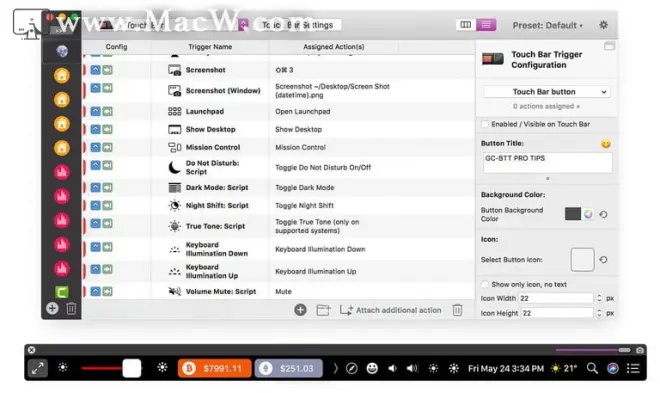Open the Touch Bar button type dropdown
The image size is (660, 393).
pos(547,92)
